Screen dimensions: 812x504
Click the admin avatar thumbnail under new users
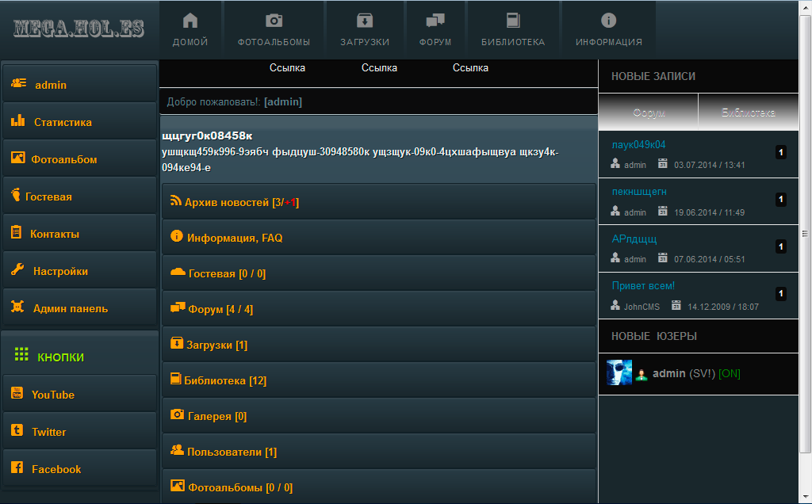[619, 373]
